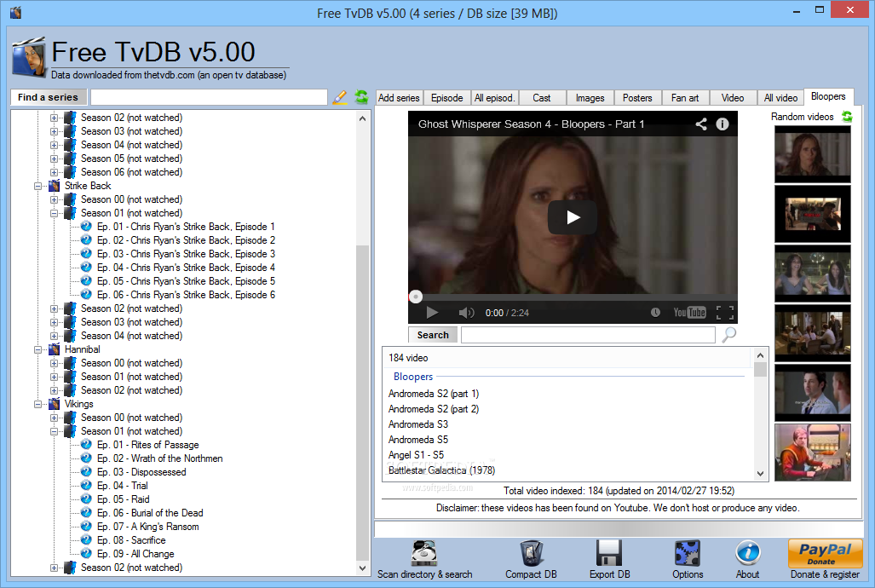Click the pencil clear-search icon
The image size is (875, 588).
(x=339, y=97)
